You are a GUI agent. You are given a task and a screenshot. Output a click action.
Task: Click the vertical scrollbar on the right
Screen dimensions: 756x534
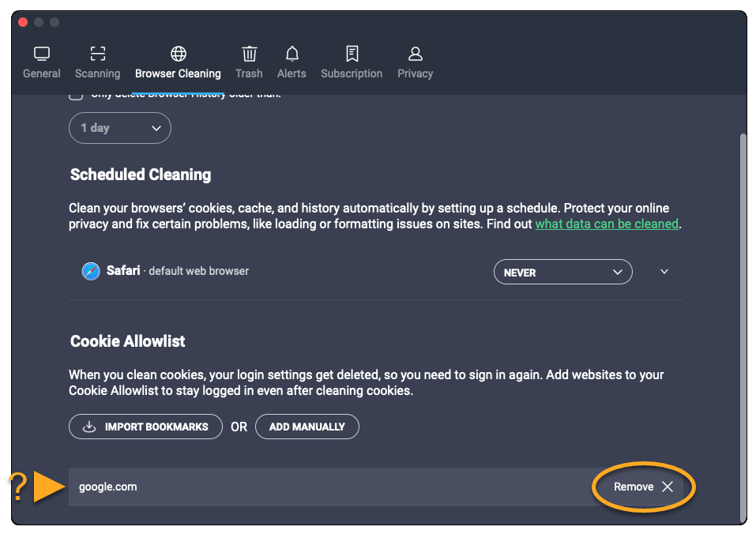pyautogui.click(x=742, y=316)
